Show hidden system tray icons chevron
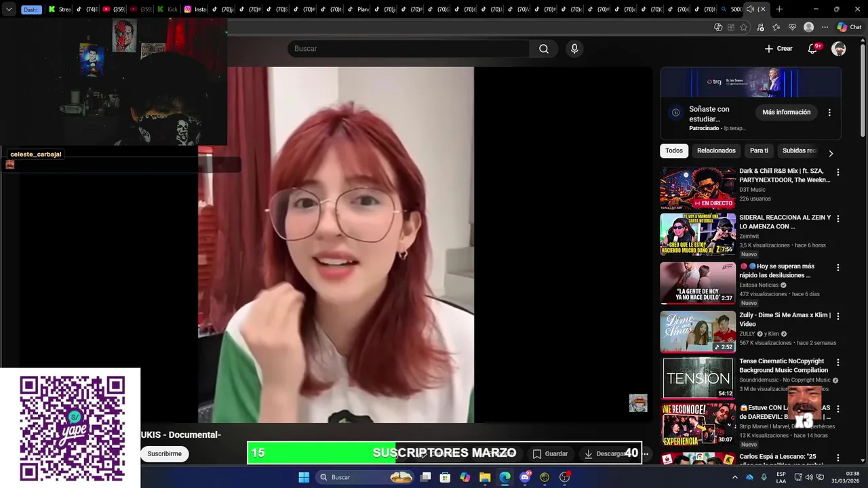 (x=734, y=477)
